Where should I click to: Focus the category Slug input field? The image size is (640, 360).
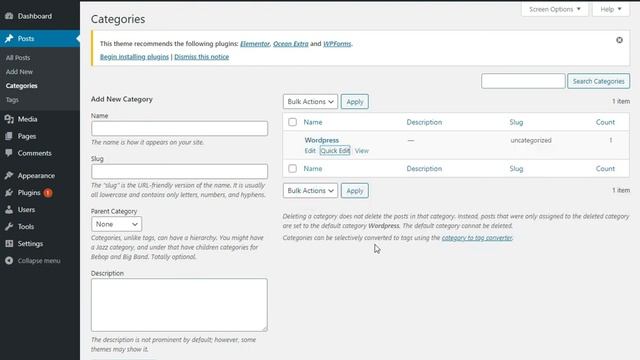180,171
